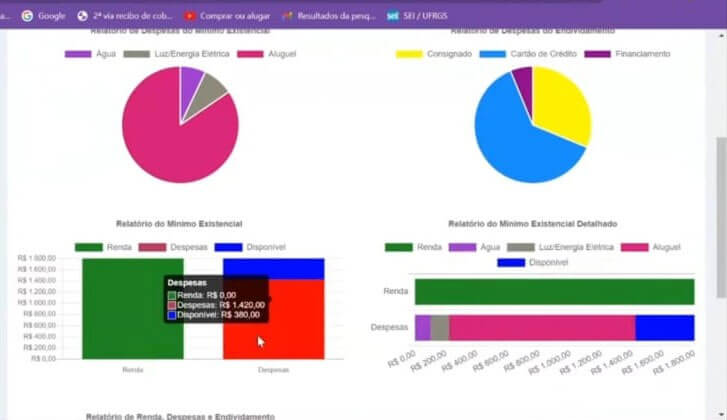Toggle Consignado legend item
Image resolution: width=727 pixels, height=420 pixels.
pos(434,54)
